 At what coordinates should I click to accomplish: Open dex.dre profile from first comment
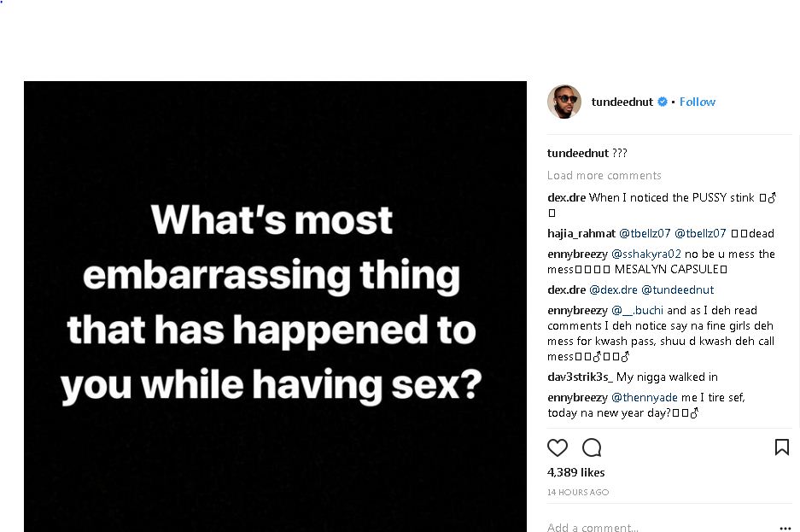(x=566, y=197)
